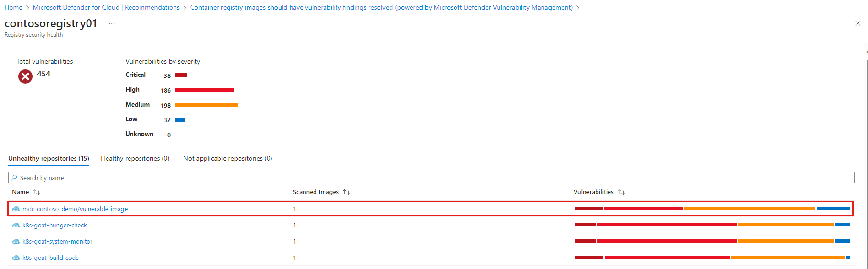The image size is (868, 269).
Task: Open k8s-goat-system-monitor repository
Action: (x=57, y=242)
